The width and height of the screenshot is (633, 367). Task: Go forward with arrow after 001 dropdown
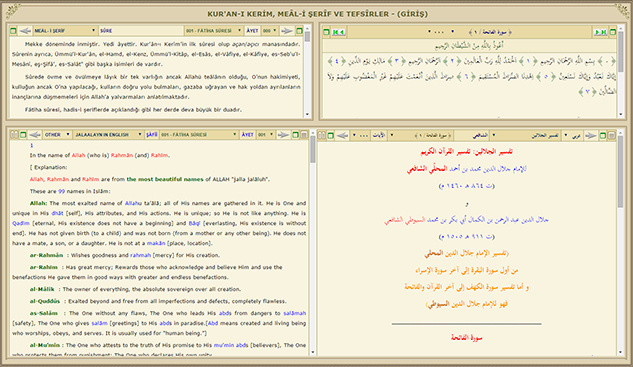click(x=283, y=134)
